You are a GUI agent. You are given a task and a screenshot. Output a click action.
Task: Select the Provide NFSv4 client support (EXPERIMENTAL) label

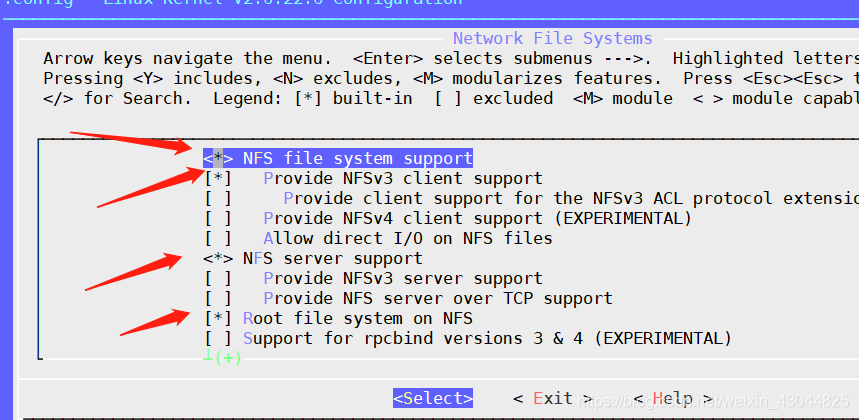click(x=478, y=218)
